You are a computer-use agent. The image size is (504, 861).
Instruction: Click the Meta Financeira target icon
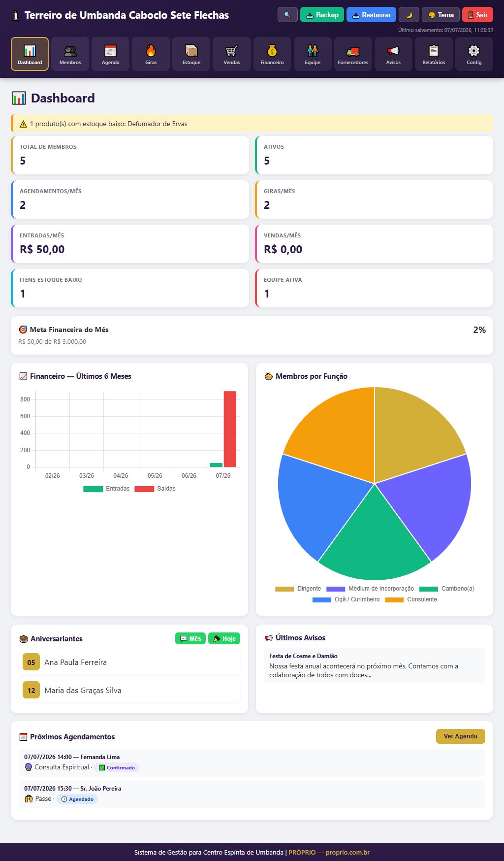(x=23, y=330)
